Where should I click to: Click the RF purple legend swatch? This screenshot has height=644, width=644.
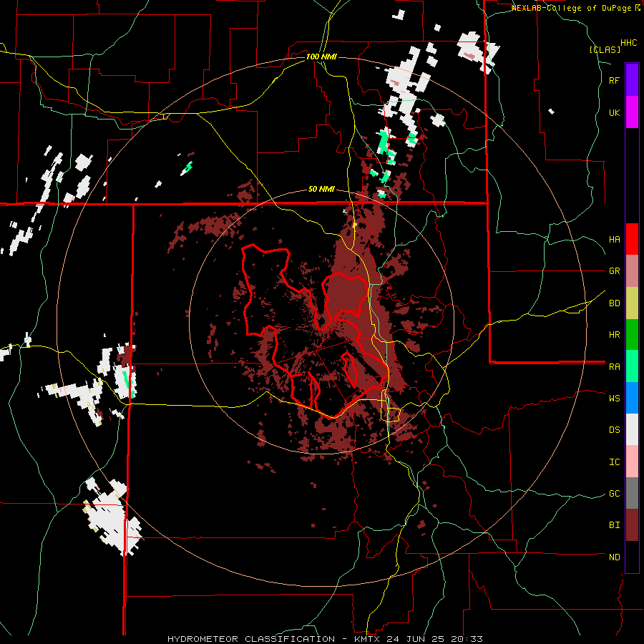tap(632, 80)
